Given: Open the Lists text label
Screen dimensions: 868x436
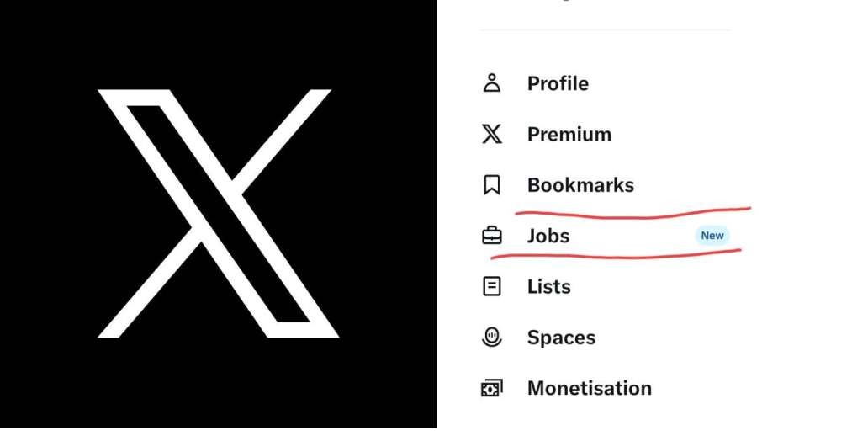Looking at the screenshot, I should (548, 286).
